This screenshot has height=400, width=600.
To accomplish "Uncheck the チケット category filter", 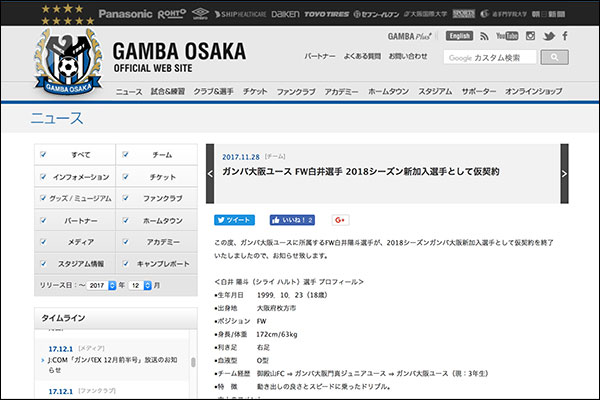I will point(125,177).
